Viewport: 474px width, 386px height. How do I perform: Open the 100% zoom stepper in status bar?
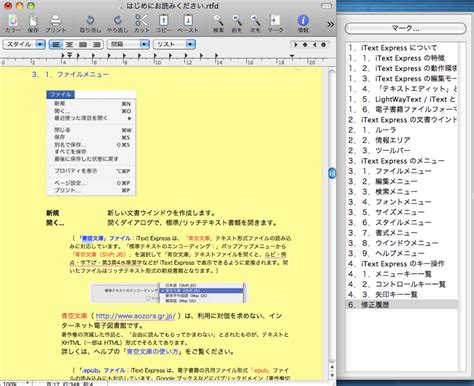pos(16,384)
